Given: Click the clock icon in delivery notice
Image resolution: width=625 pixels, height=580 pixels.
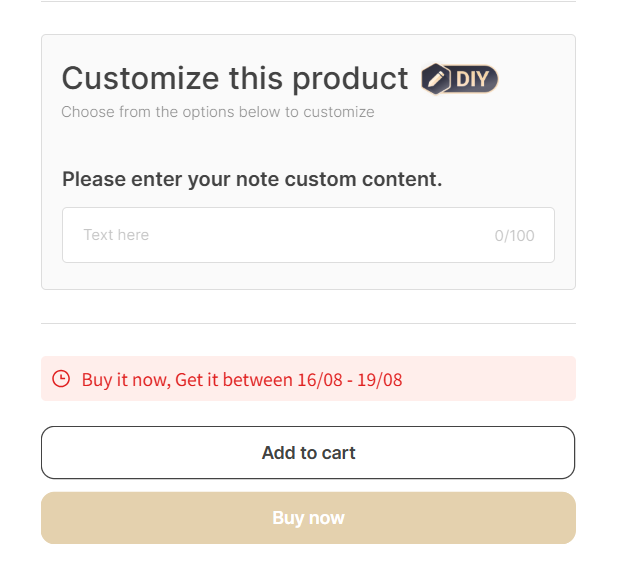Looking at the screenshot, I should pos(61,379).
